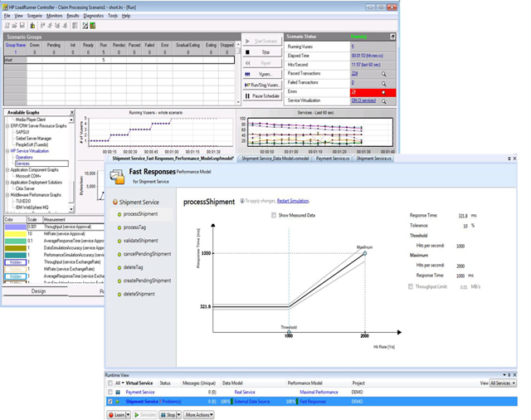Viewport: 531px width, 420px height.
Task: Click the load generators toolbar icon
Action: (32, 26)
